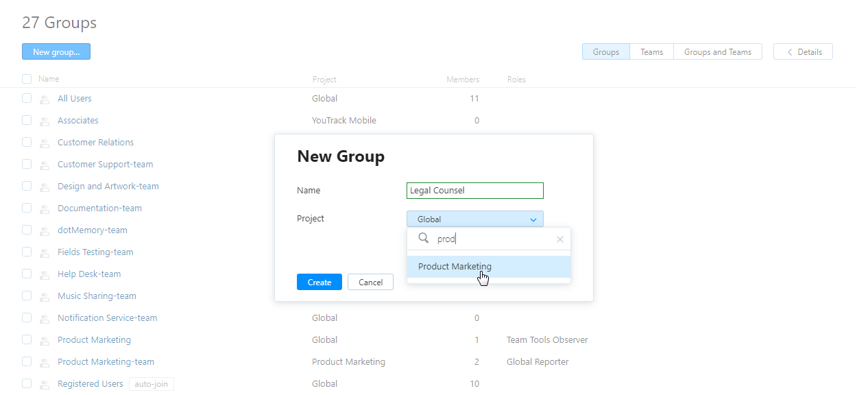The height and width of the screenshot is (395, 868).
Task: Cancel the New Group dialog
Action: tap(370, 282)
